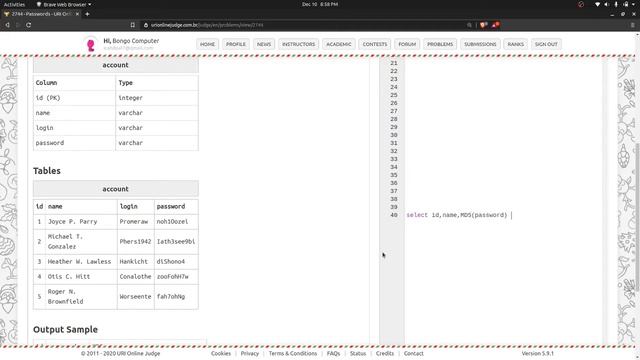Click the 'Joyce P. Parry' name cell

(x=81, y=222)
